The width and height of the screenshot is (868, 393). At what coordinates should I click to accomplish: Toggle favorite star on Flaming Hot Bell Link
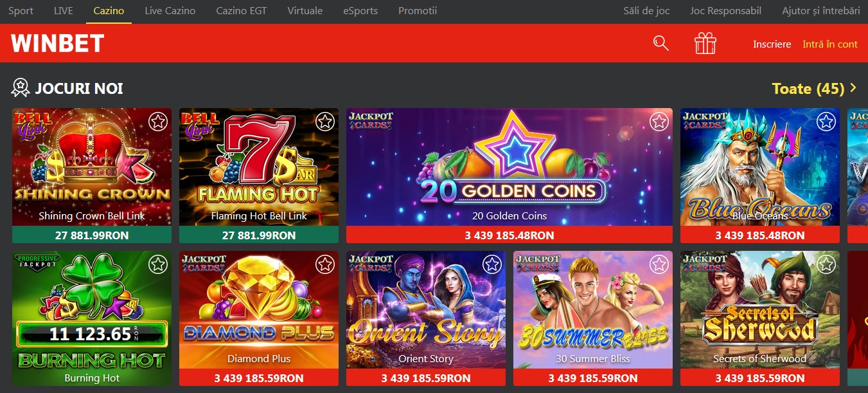325,121
